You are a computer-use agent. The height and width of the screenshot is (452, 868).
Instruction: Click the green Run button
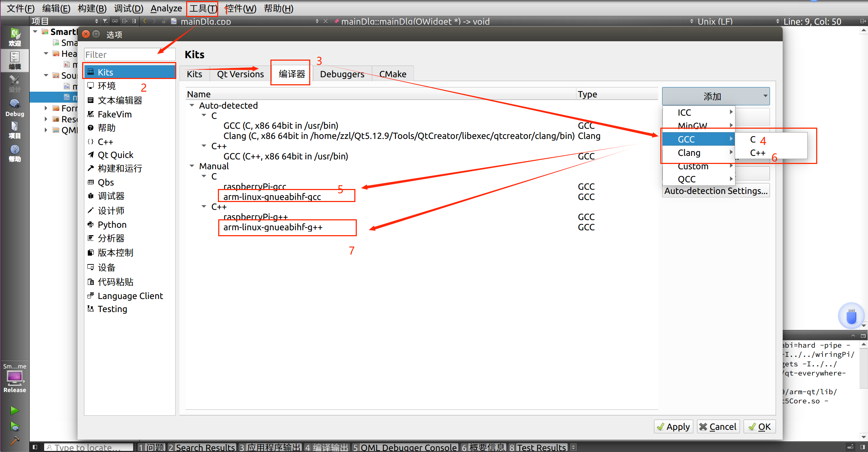point(14,410)
